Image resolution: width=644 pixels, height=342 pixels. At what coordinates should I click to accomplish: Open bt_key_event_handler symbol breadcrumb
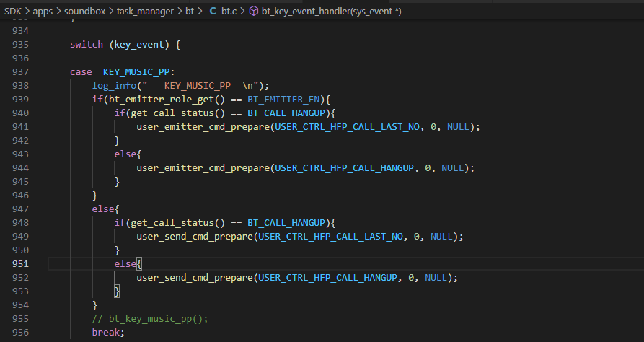pos(332,11)
